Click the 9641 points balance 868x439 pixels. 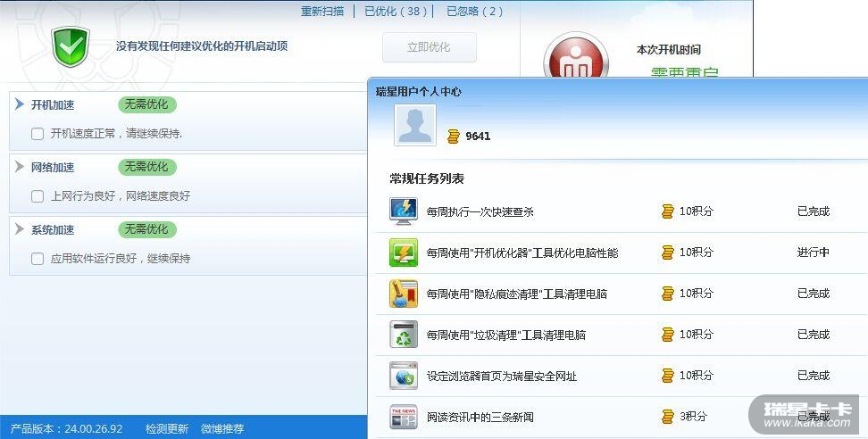coord(478,136)
